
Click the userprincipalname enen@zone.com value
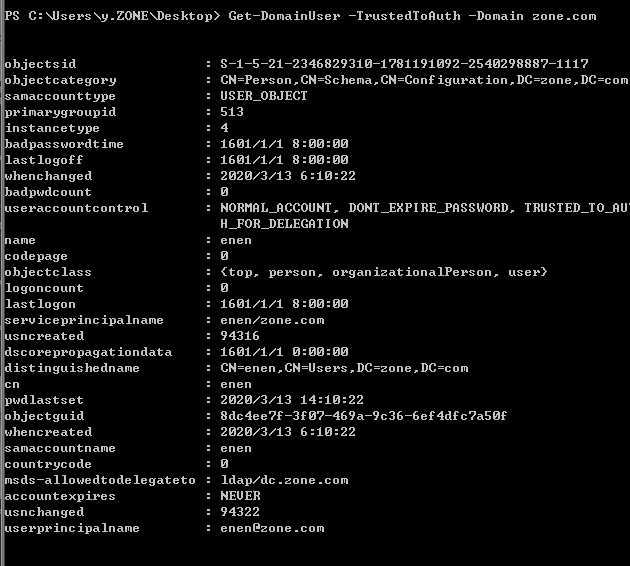272,528
